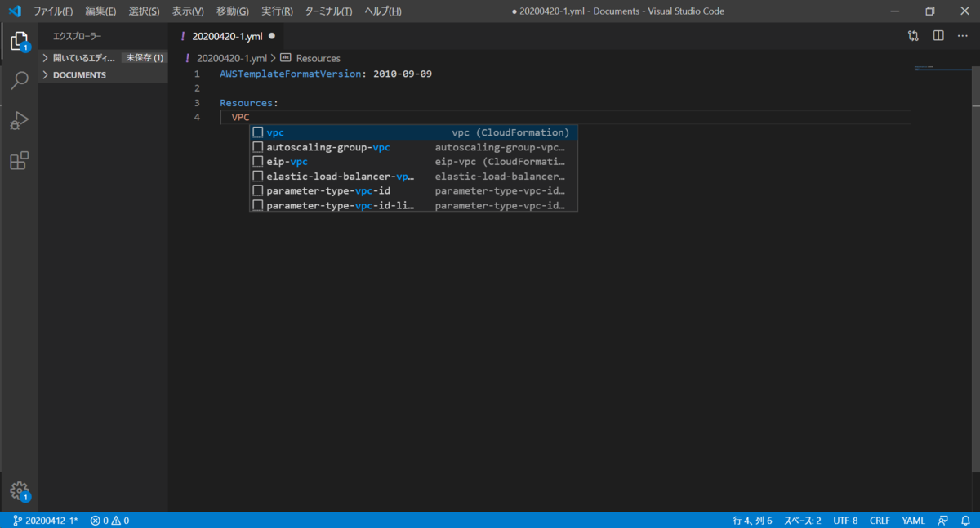Split the editor to the right
980x528 pixels.
click(938, 36)
